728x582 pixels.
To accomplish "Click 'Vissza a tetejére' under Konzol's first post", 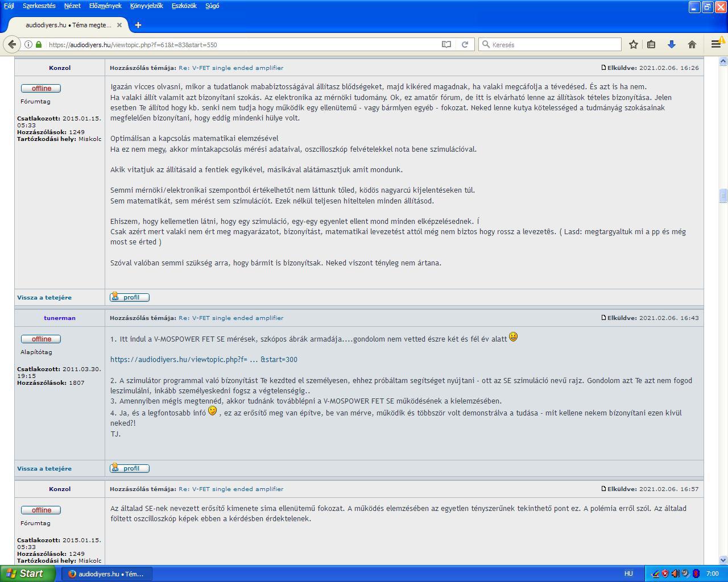I will coord(44,297).
